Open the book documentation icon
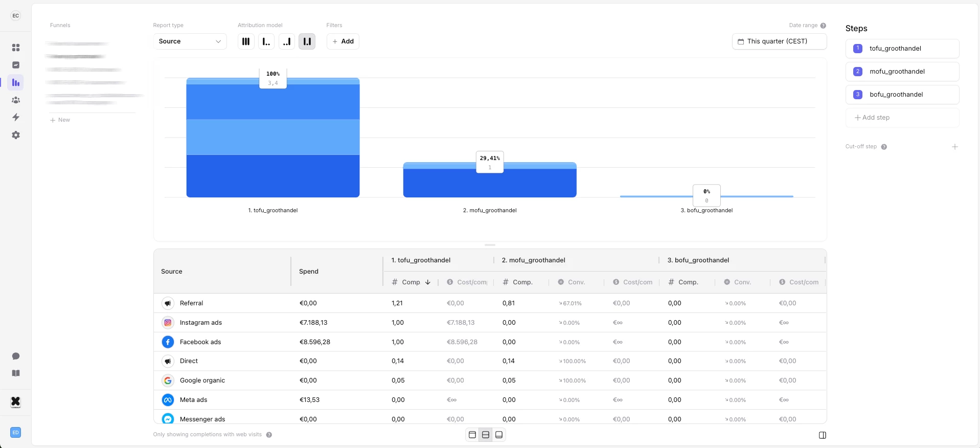Viewport: 980px width, 448px height. click(16, 373)
